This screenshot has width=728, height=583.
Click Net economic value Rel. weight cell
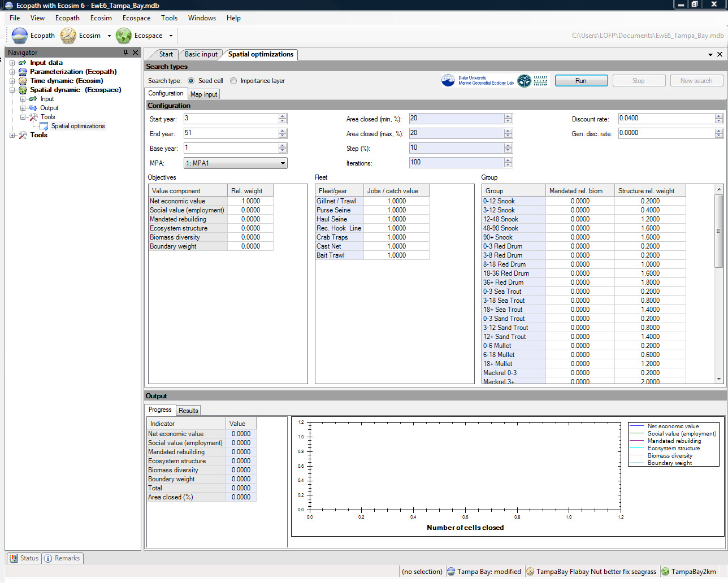(x=250, y=201)
